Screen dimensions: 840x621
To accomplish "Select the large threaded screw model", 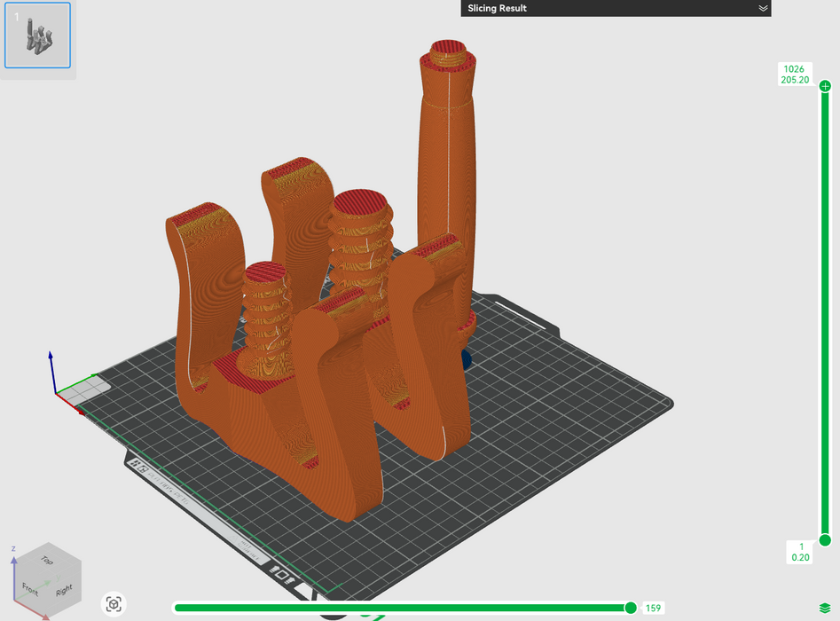I will (361, 240).
